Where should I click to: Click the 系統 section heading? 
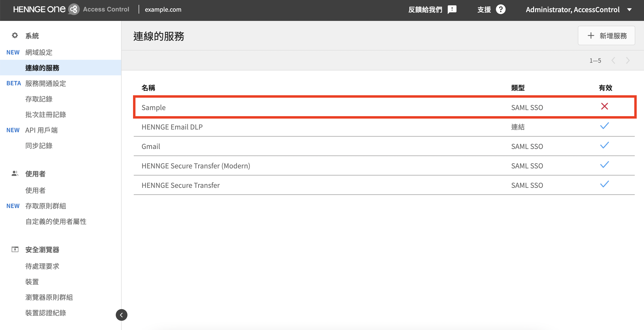coord(32,36)
